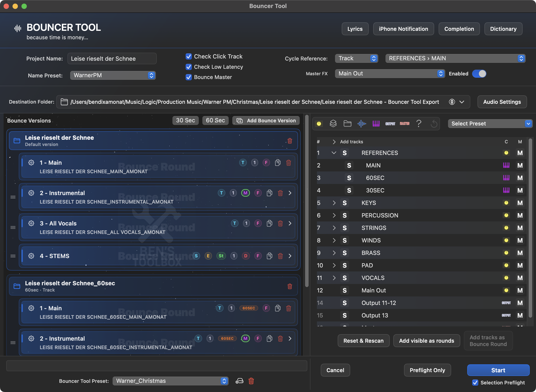Click the yellow clock icon in track toolbar
The image size is (536, 392).
[x=319, y=123]
